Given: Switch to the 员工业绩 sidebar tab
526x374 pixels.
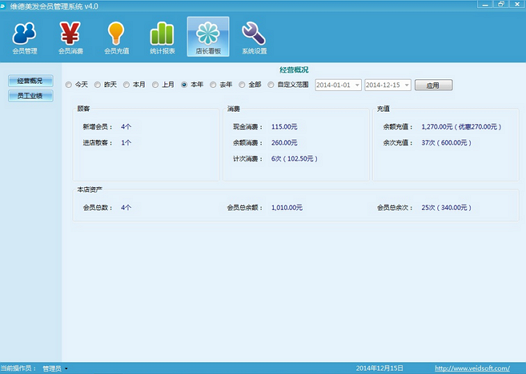Looking at the screenshot, I should coord(31,96).
